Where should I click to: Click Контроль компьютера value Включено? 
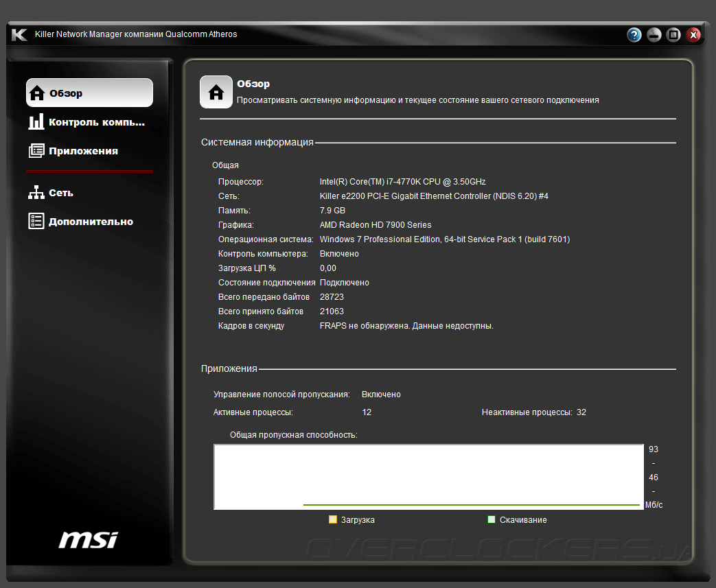(339, 254)
